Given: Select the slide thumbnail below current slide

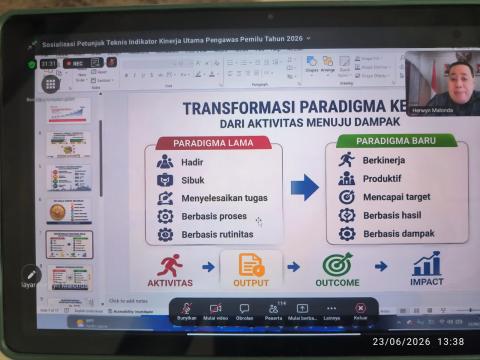Looking at the screenshot, I should (x=69, y=277).
